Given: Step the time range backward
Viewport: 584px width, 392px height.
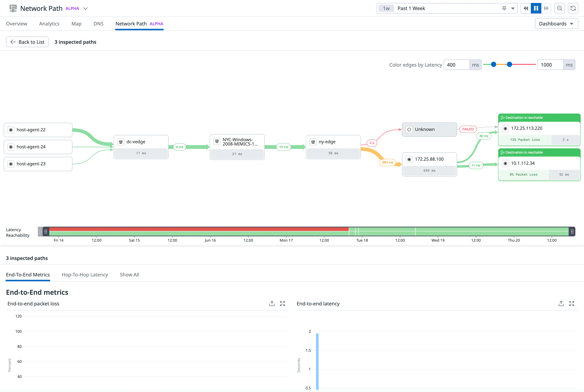Looking at the screenshot, I should pos(526,8).
